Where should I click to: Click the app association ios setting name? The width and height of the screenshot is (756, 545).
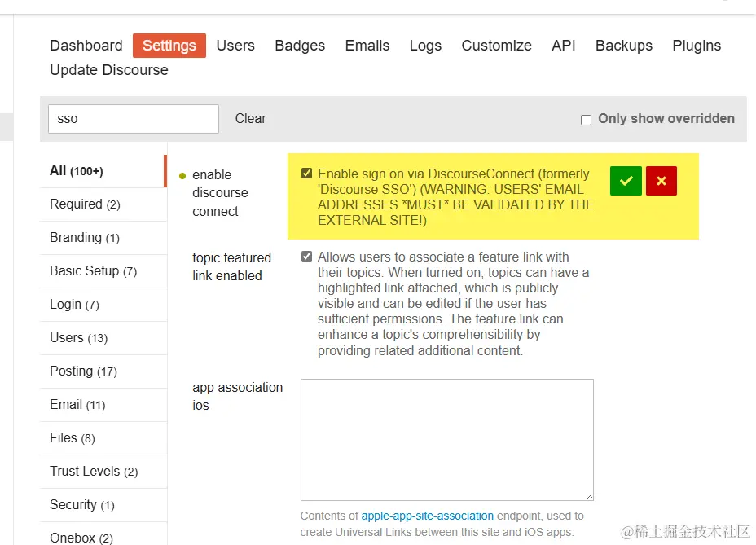pyautogui.click(x=237, y=396)
